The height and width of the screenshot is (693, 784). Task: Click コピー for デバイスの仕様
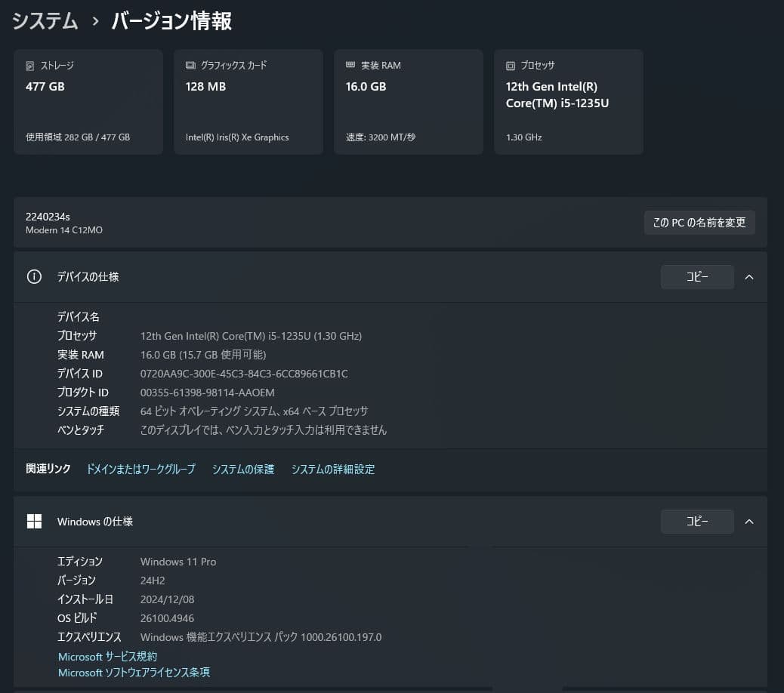coord(696,276)
